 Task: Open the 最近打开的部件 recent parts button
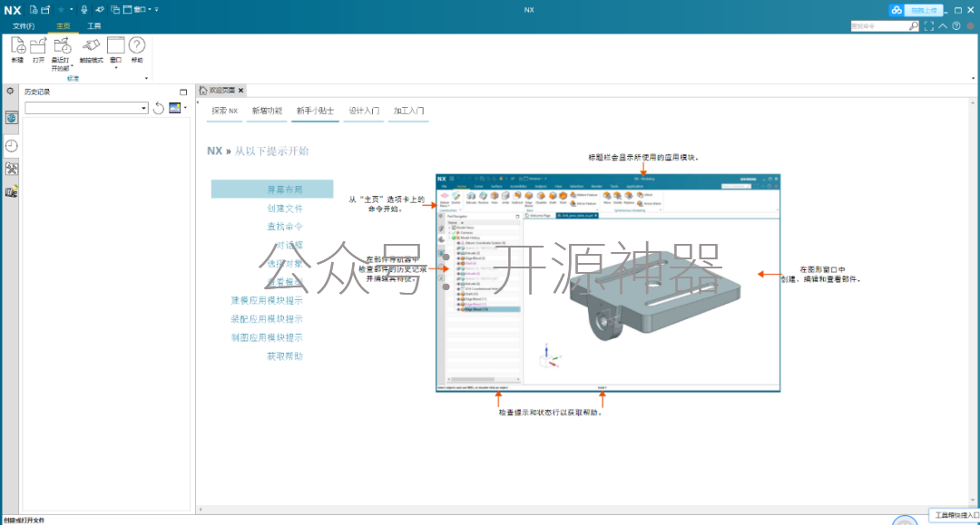pyautogui.click(x=62, y=53)
